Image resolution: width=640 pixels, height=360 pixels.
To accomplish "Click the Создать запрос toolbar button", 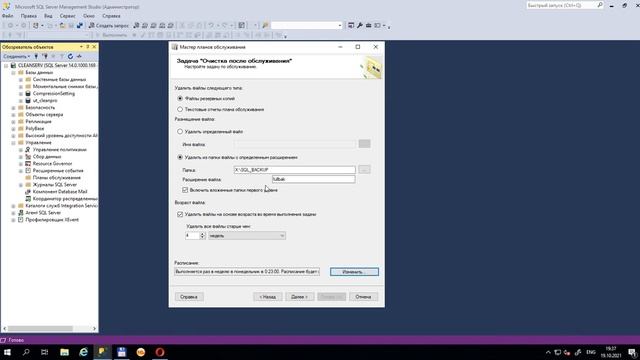I will (x=109, y=25).
